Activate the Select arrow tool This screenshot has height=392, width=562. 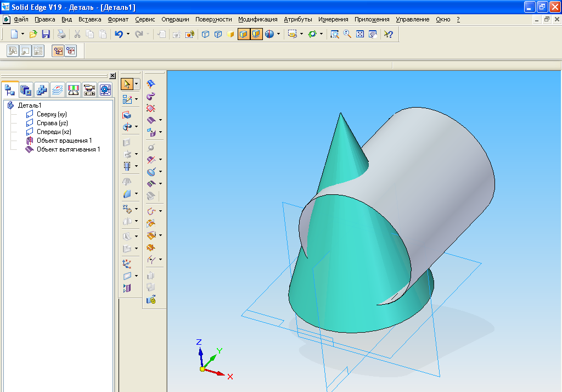(x=127, y=85)
